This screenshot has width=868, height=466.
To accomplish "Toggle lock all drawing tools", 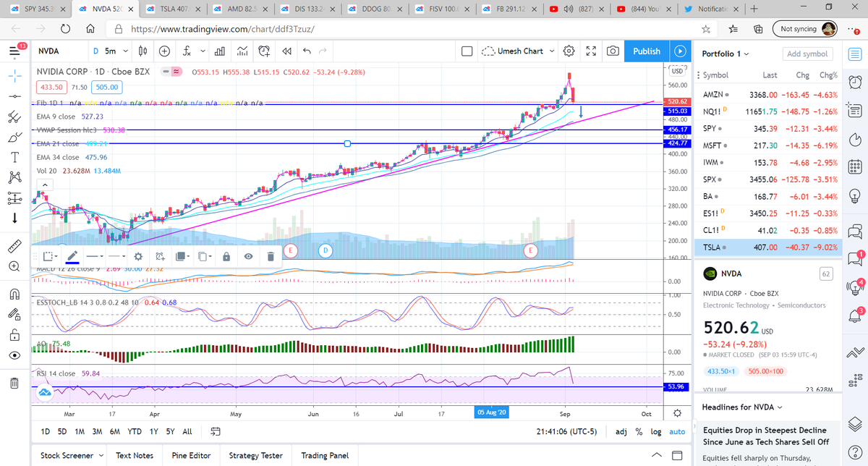I will click(x=14, y=334).
